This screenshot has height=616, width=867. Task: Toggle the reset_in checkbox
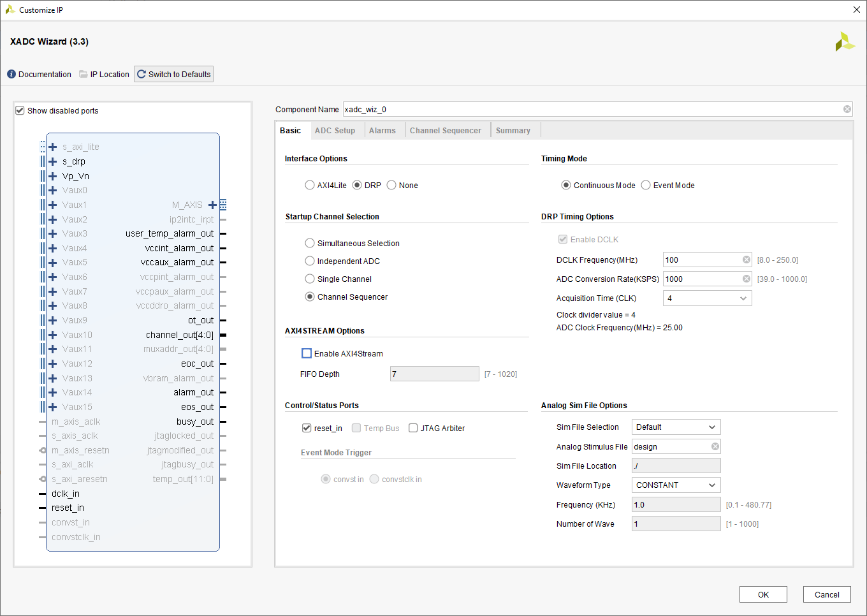coord(307,428)
